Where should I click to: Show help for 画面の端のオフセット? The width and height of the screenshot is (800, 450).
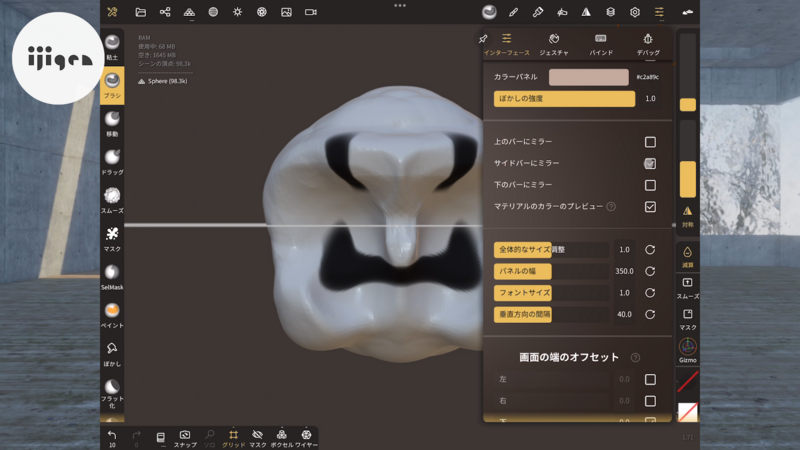click(635, 358)
